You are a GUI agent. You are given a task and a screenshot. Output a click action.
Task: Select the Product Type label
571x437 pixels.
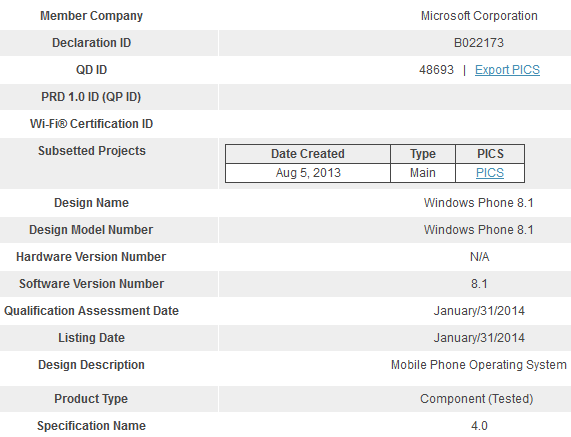point(91,399)
